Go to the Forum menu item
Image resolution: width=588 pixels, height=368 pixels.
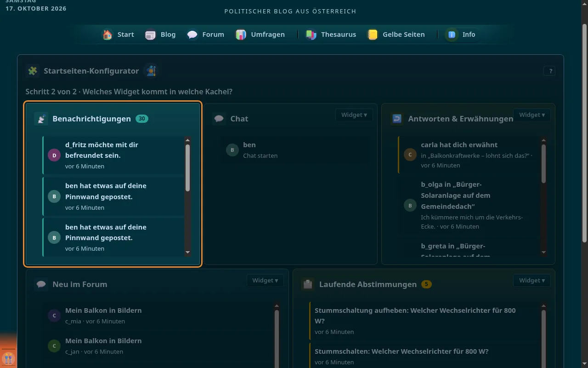click(x=205, y=34)
